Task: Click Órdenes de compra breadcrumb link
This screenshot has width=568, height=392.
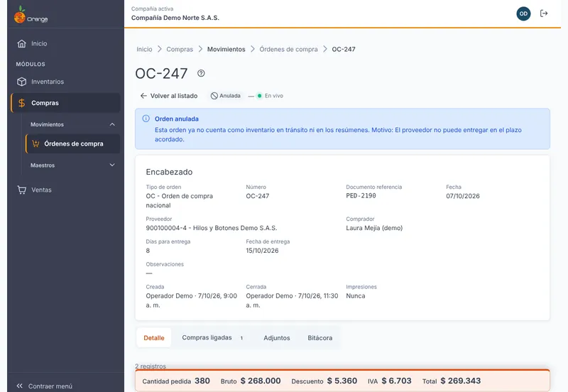Action: click(288, 49)
